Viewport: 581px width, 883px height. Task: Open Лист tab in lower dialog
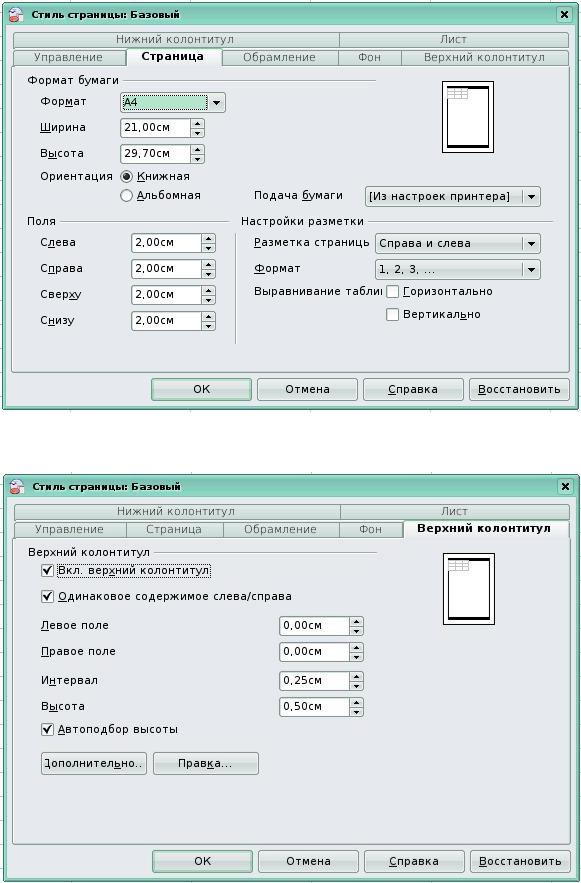(x=454, y=511)
